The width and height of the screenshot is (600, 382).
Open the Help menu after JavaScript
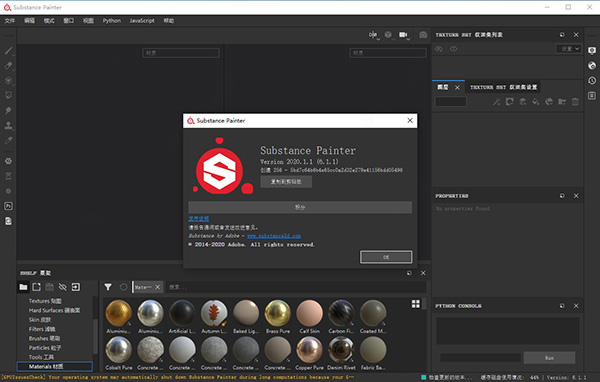coord(169,21)
